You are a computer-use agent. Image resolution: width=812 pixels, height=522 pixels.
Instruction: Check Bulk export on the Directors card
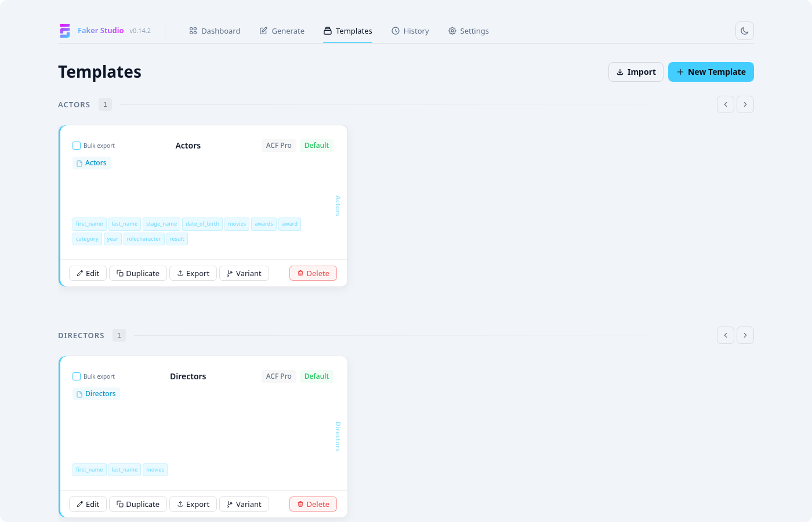pos(77,376)
